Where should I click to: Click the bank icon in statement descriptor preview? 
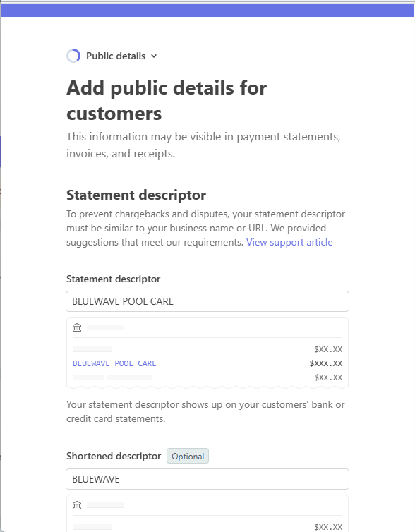click(77, 327)
